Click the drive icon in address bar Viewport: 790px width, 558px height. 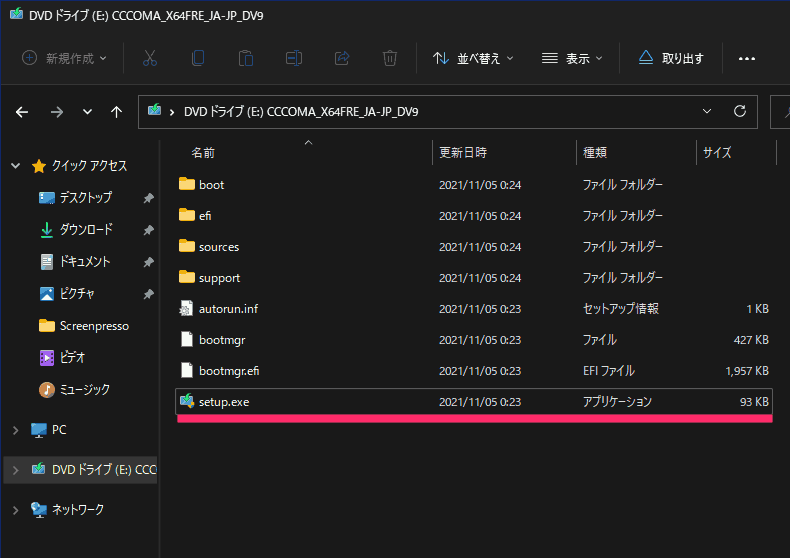click(154, 110)
